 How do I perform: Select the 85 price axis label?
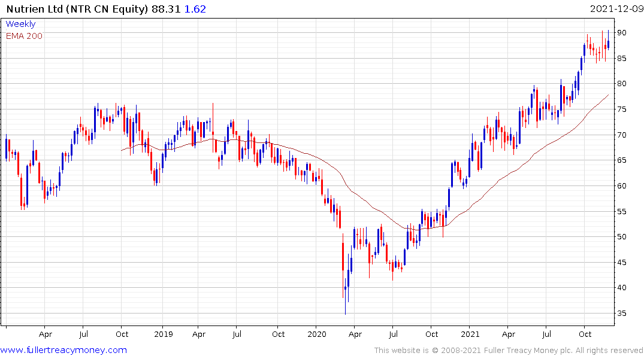coord(621,58)
